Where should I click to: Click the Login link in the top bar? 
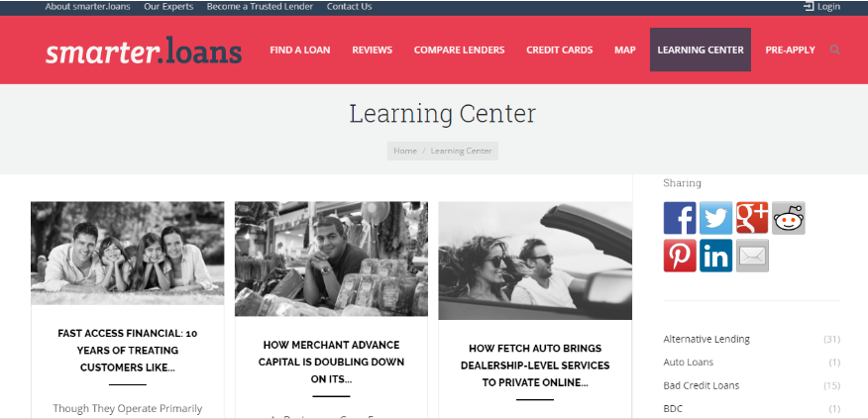coord(822,7)
